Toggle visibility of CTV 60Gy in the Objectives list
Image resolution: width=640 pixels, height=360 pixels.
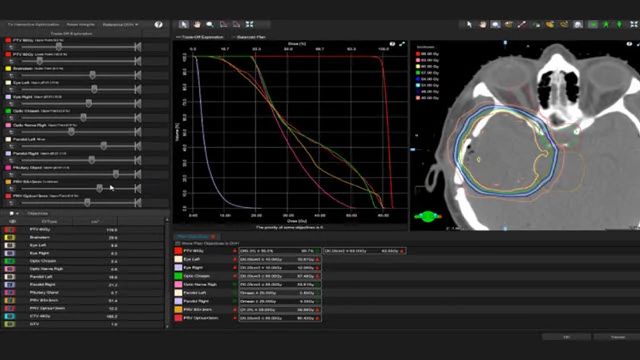click(10, 316)
